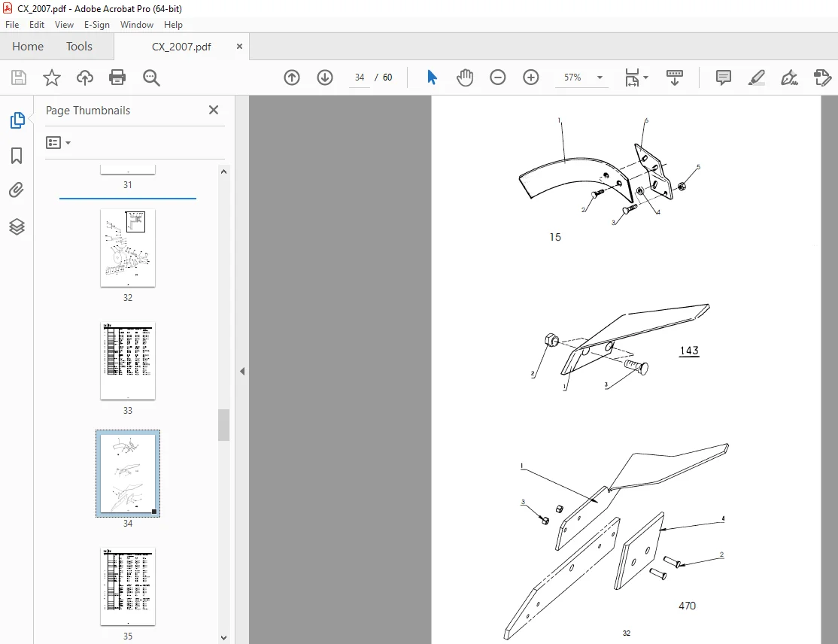The height and width of the screenshot is (644, 838).
Task: Add a comment sticky note
Action: 723,77
